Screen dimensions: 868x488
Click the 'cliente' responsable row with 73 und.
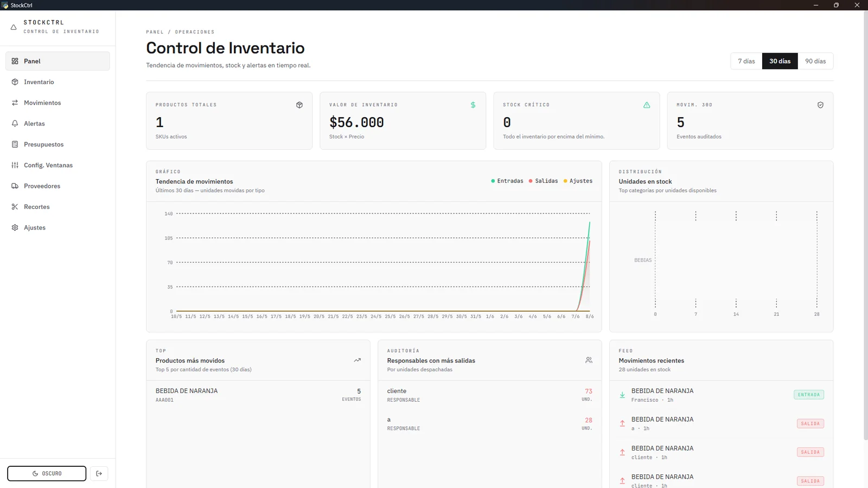(489, 395)
